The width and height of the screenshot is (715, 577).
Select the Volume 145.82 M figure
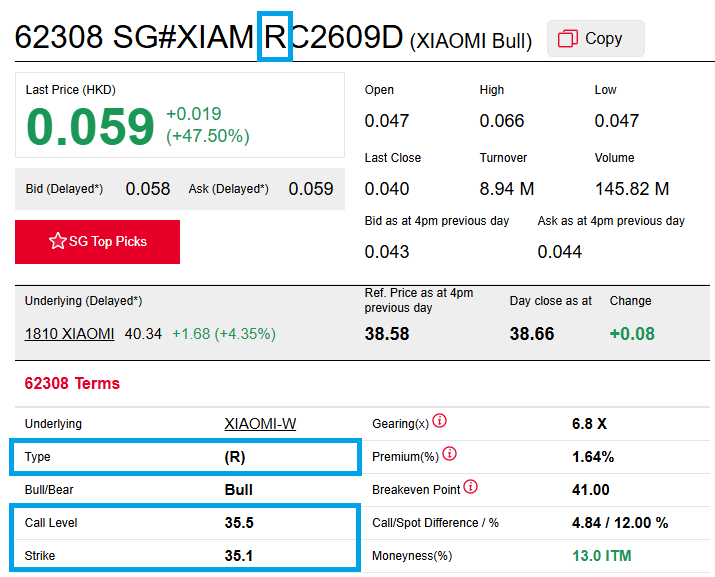[x=631, y=189]
